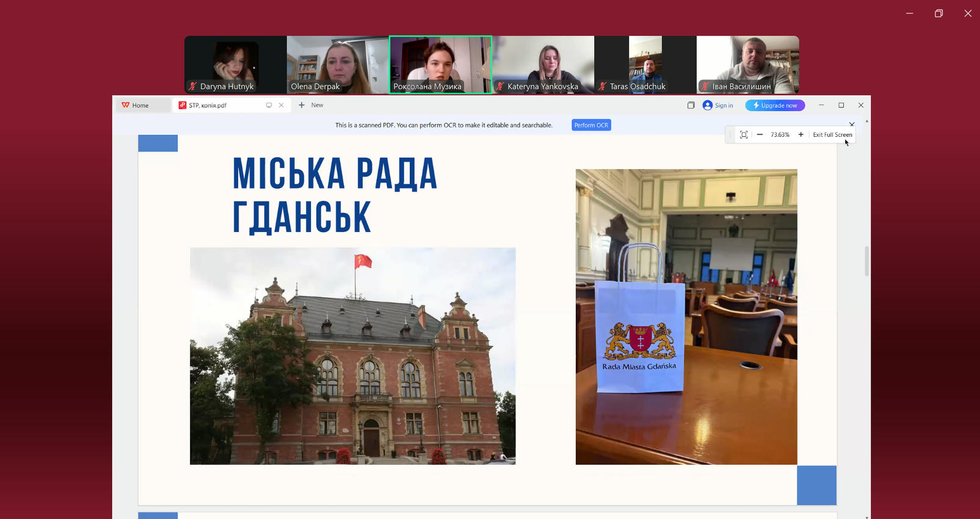Zoom out using the minus icon

click(x=760, y=135)
